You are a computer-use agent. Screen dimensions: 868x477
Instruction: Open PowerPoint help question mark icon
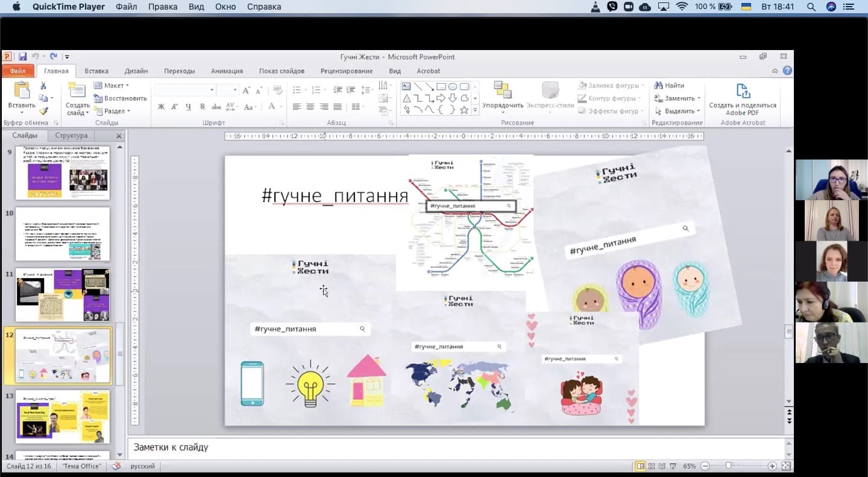[x=787, y=71]
